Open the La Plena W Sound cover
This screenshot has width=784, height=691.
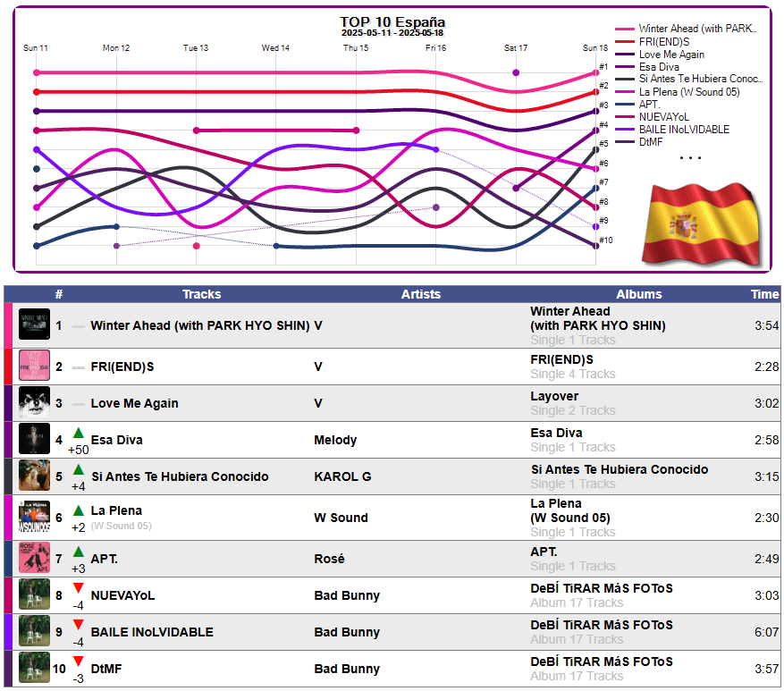coord(34,517)
